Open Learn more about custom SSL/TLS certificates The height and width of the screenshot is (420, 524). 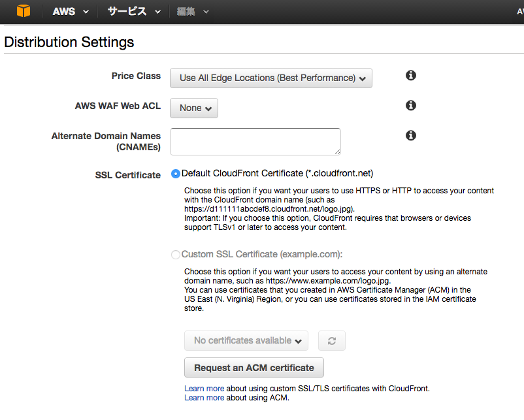(x=205, y=389)
